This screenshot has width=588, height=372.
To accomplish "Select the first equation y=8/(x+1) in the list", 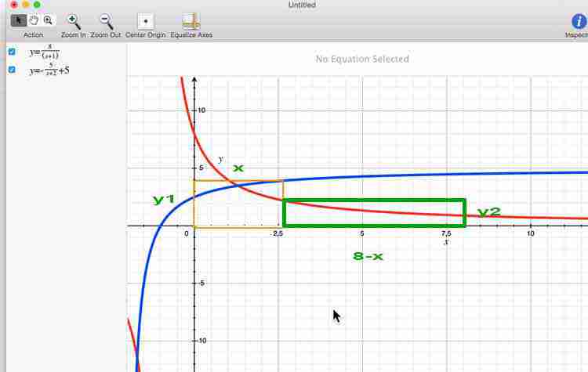I will tap(44, 52).
